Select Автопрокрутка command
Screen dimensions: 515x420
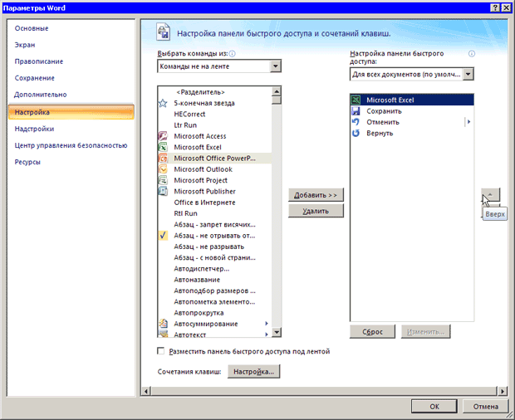point(215,313)
